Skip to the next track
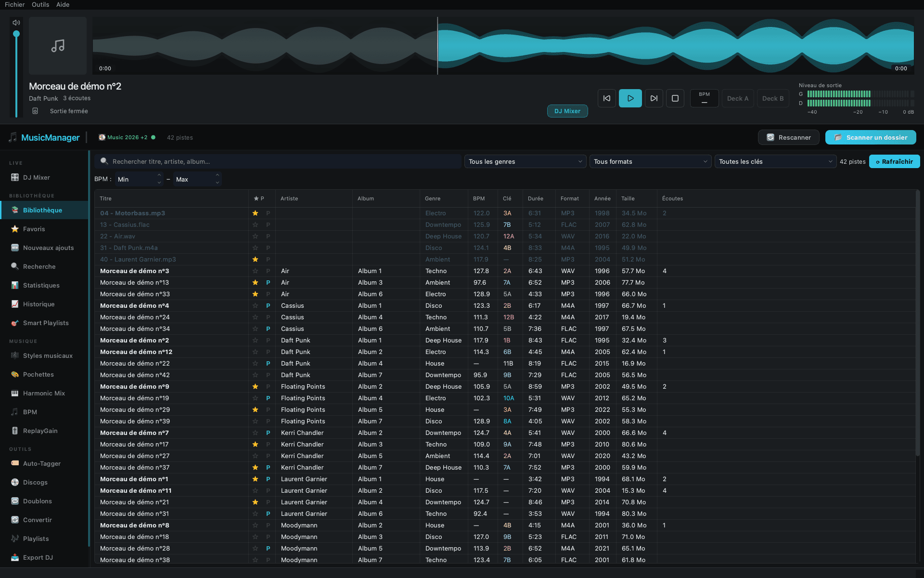This screenshot has height=578, width=924. coord(654,98)
